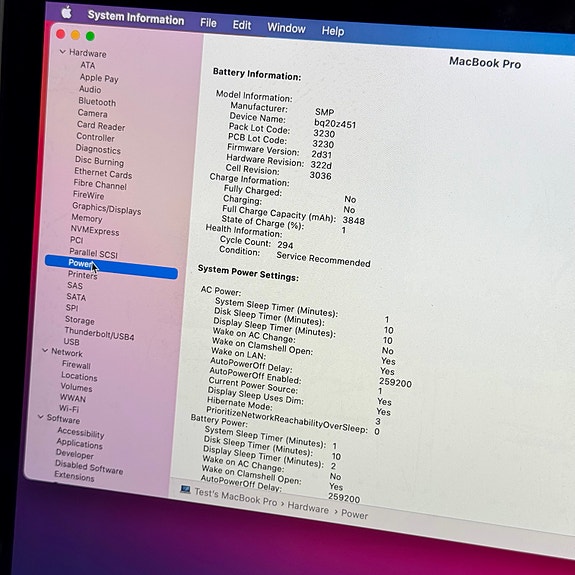Select USB in the sidebar
Image resolution: width=575 pixels, height=575 pixels.
point(71,341)
